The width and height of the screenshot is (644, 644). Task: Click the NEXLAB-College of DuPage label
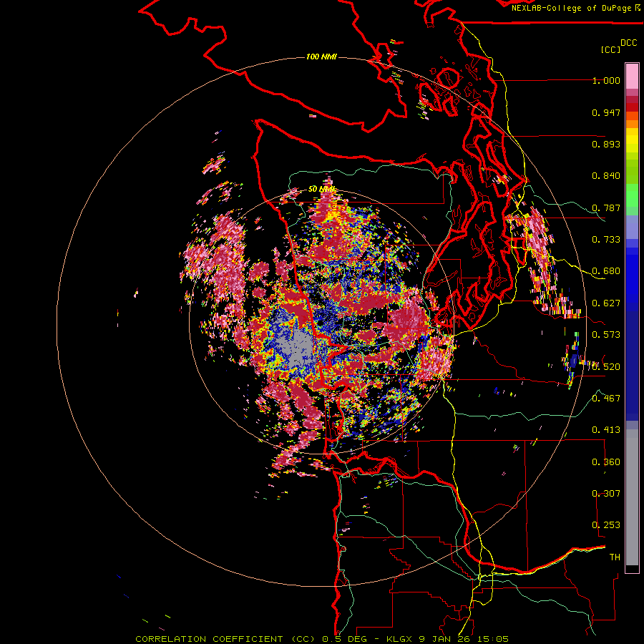pos(571,8)
